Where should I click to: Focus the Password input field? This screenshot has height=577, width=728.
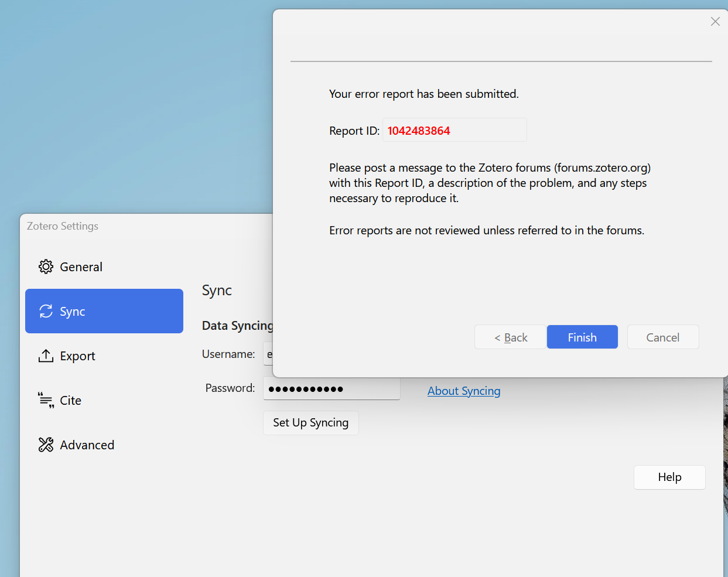pos(331,388)
